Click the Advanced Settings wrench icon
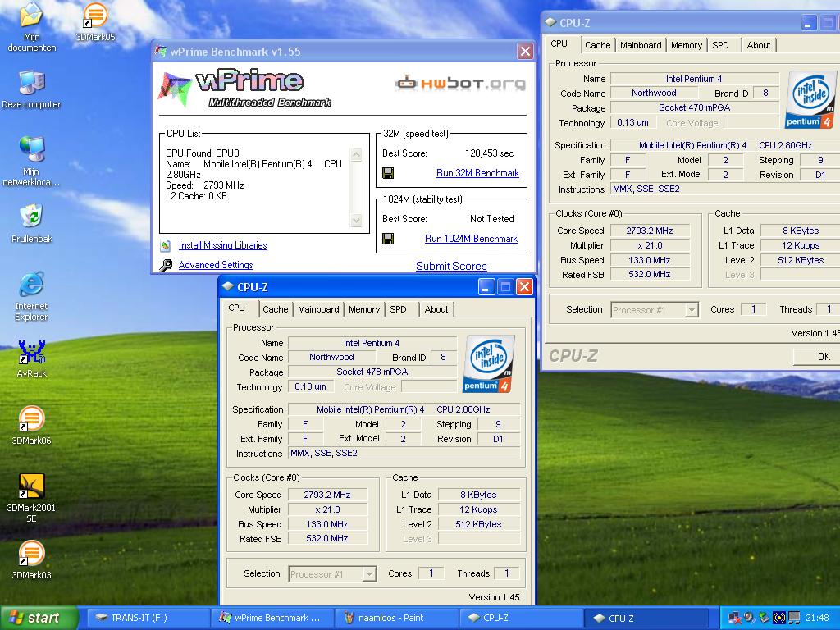Image resolution: width=840 pixels, height=630 pixels. (x=166, y=265)
